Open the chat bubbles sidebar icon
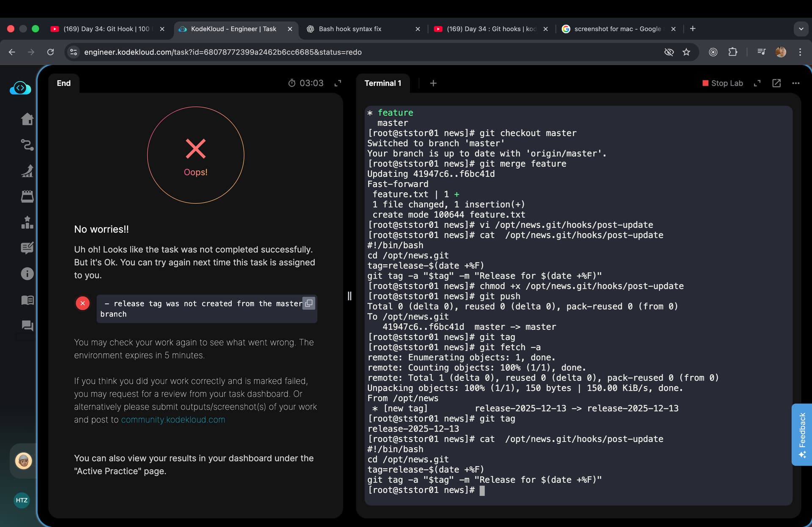This screenshot has height=527, width=812. click(27, 325)
